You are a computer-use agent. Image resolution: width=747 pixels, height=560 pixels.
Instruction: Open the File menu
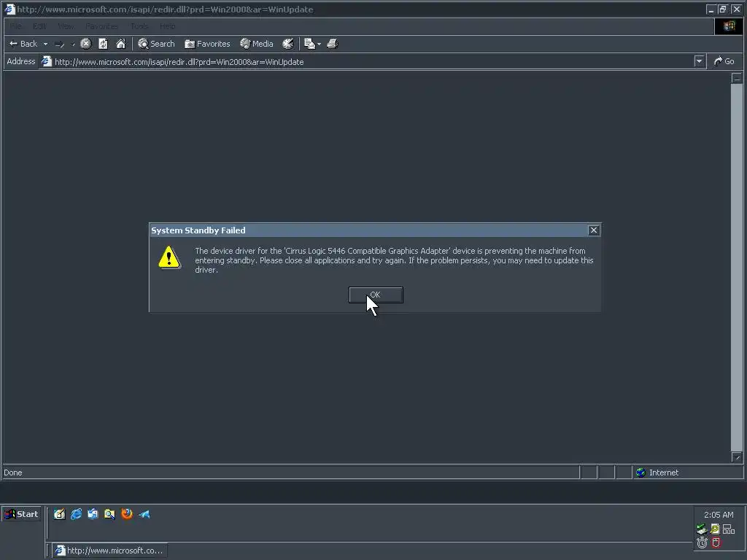pos(16,26)
